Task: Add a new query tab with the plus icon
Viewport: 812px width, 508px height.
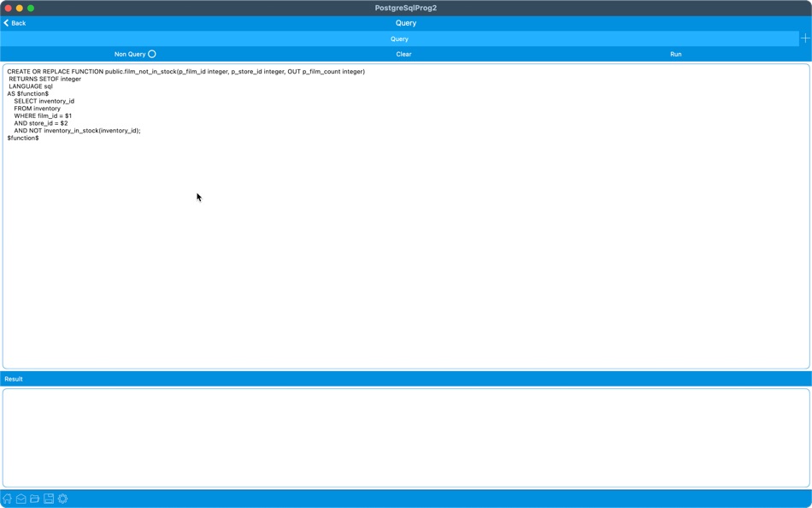Action: coord(804,38)
